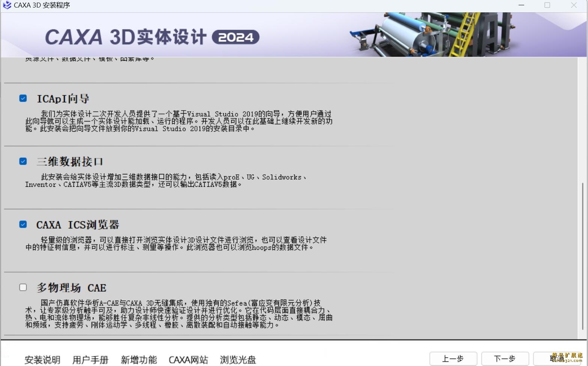Open the 安装说明 installation notes
Viewport: 588px width, 366px height.
coord(42,359)
